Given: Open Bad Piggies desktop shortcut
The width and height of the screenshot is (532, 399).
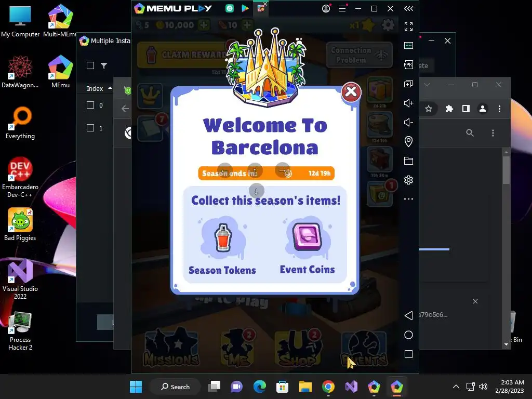Looking at the screenshot, I should (20, 224).
